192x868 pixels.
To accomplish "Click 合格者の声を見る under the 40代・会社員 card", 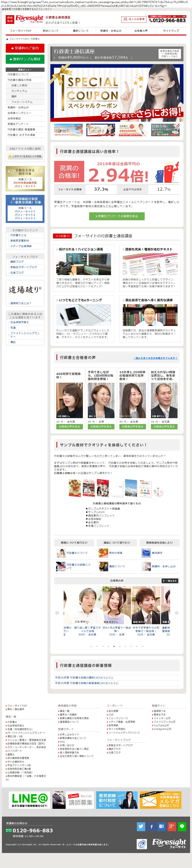I will [133, 426].
